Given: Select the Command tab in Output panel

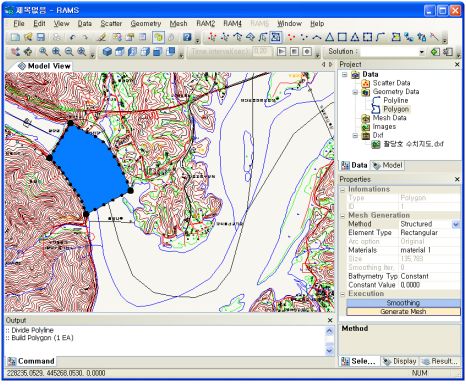Looking at the screenshot, I should [31, 361].
